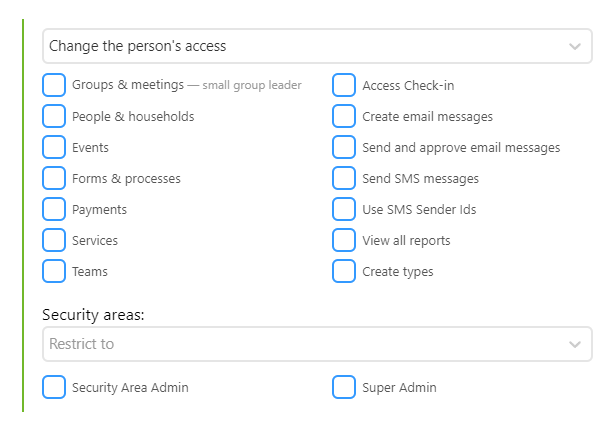The image size is (616, 426).
Task: Enable Use SMS Sender Ids option
Action: pyautogui.click(x=344, y=209)
